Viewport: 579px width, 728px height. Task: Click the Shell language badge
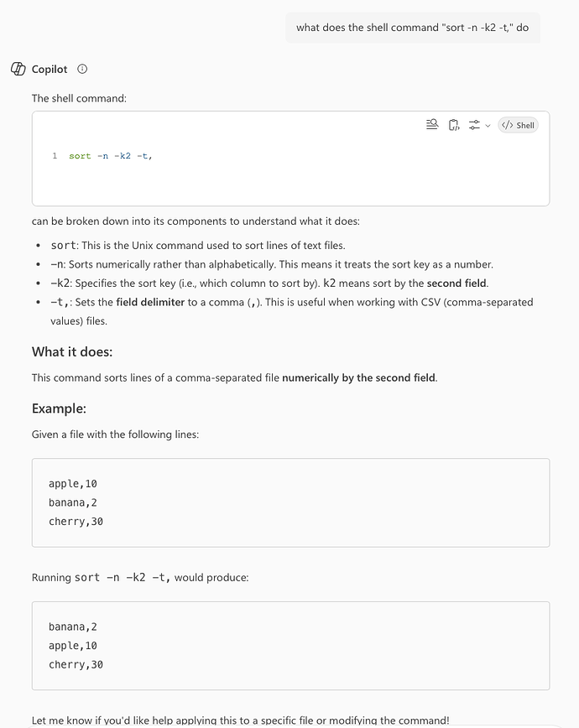(x=518, y=125)
